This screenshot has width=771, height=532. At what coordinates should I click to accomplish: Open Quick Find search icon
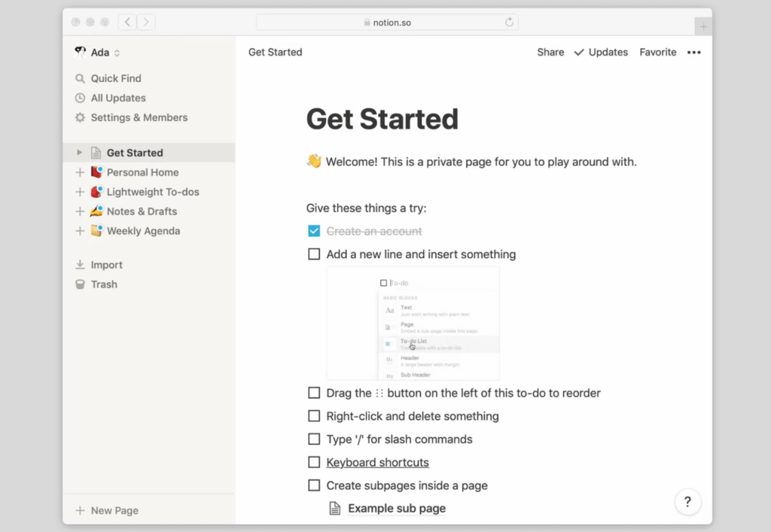pyautogui.click(x=80, y=78)
